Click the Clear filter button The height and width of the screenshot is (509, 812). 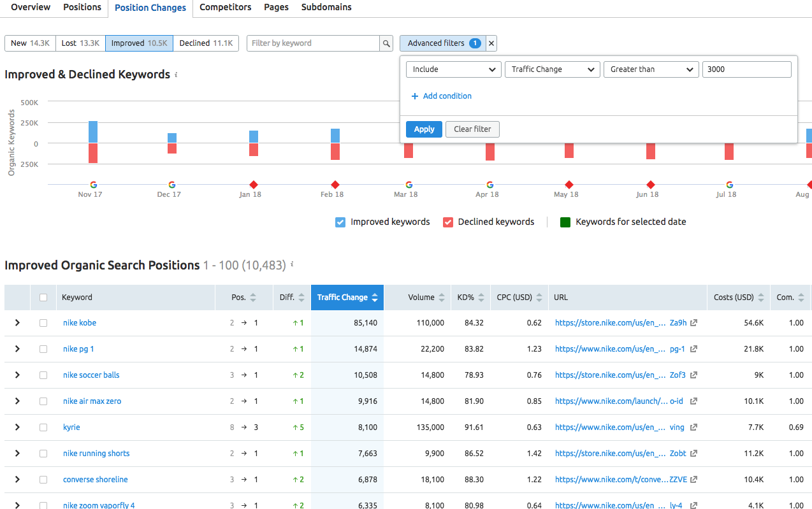click(472, 129)
